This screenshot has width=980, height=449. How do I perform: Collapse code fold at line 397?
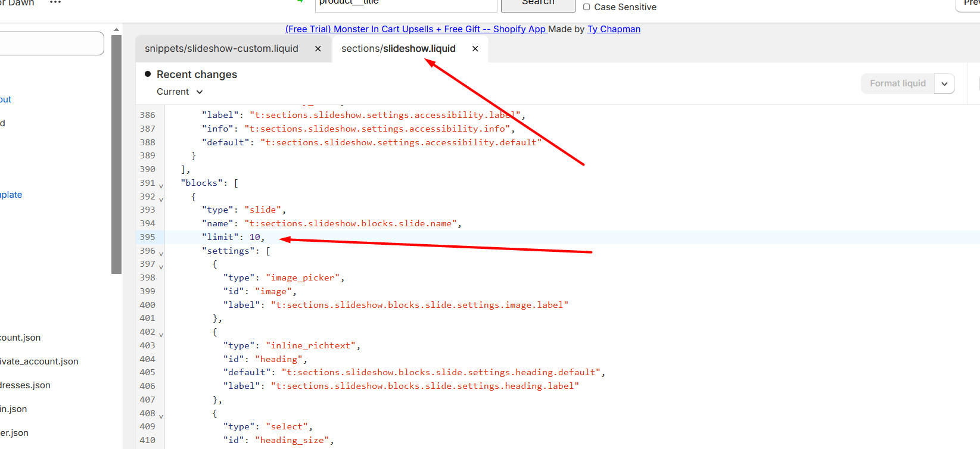pyautogui.click(x=161, y=267)
